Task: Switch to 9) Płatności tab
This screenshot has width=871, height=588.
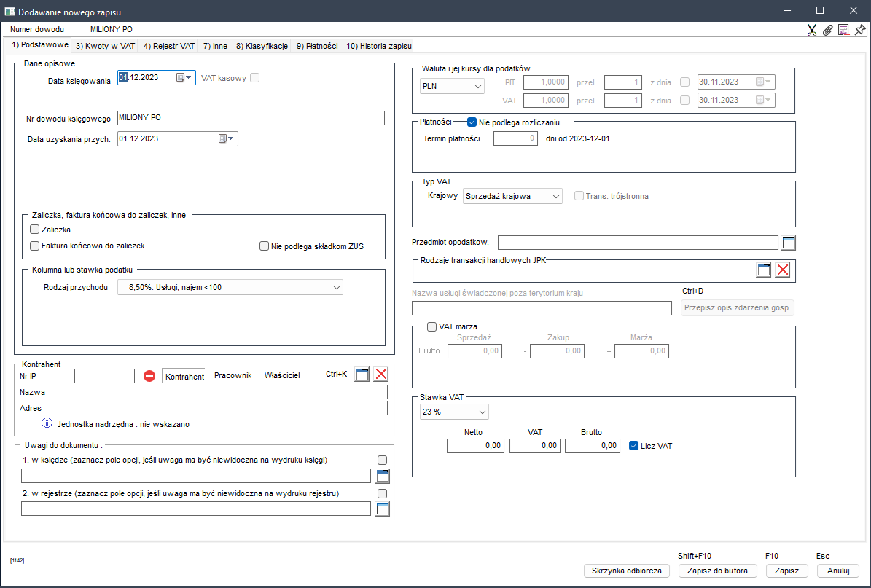Action: (x=316, y=46)
